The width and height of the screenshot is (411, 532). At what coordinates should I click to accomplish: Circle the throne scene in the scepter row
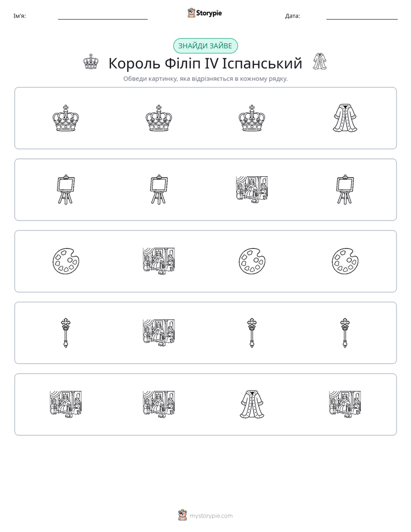159,333
